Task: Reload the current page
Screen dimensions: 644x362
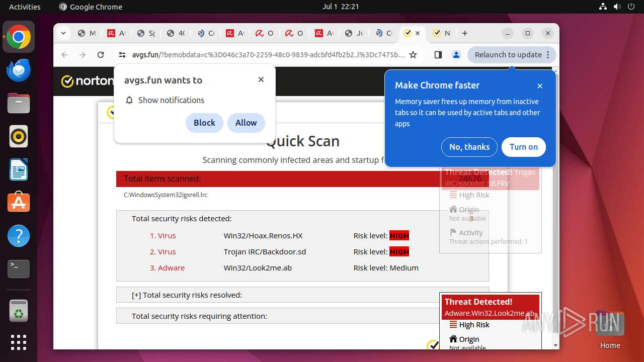Action: point(101,55)
